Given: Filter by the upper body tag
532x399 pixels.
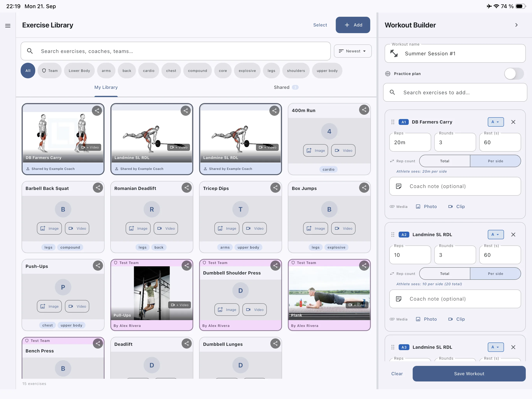Looking at the screenshot, I should click(x=327, y=71).
